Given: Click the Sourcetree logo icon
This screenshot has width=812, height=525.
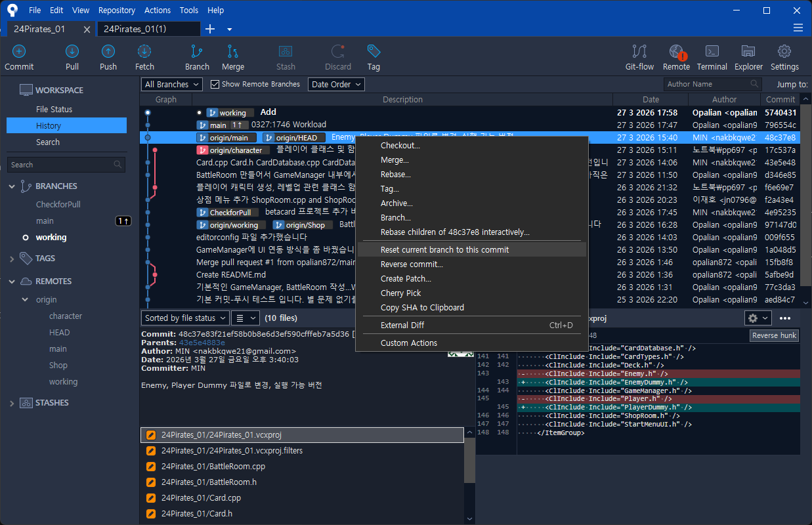Looking at the screenshot, I should (x=12, y=10).
